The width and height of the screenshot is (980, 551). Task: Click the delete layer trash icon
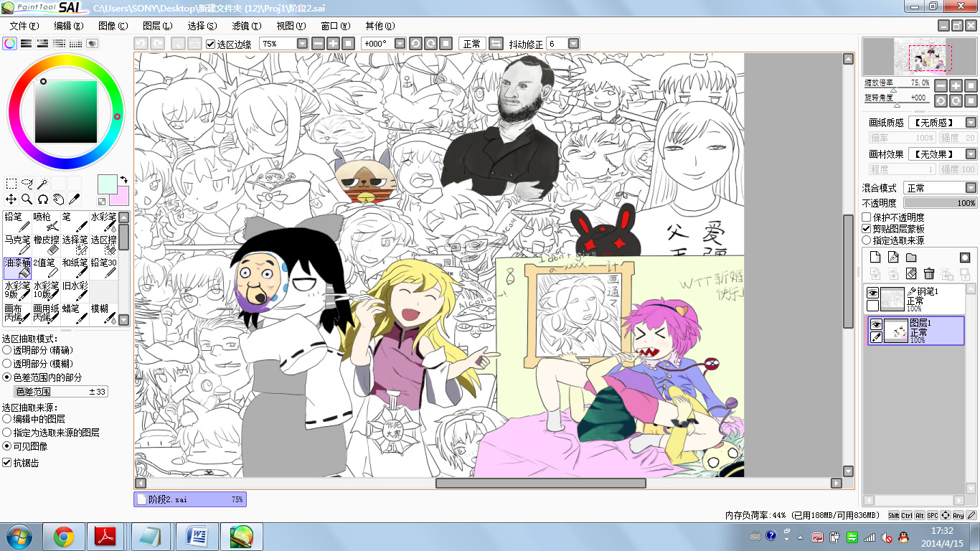(x=929, y=273)
